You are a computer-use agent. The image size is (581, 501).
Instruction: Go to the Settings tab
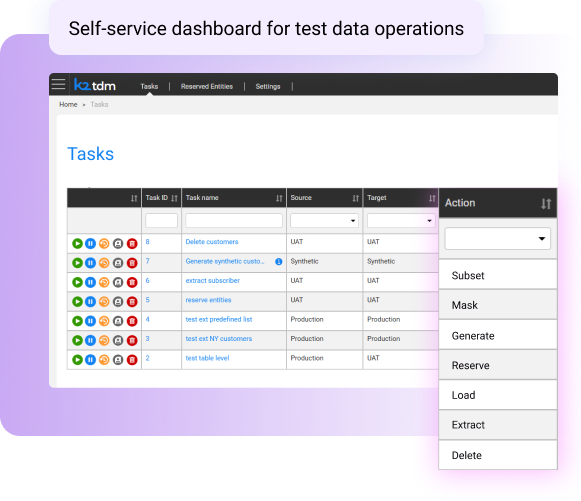[268, 86]
